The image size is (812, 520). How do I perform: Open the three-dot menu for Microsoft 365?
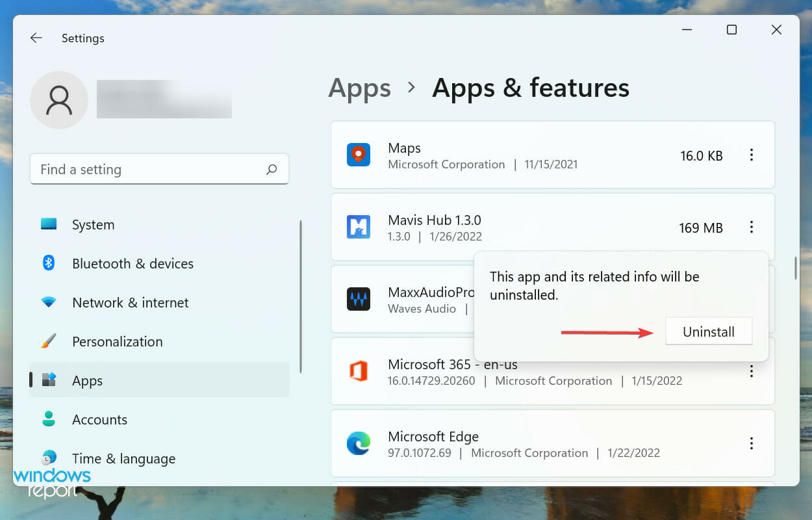tap(752, 371)
